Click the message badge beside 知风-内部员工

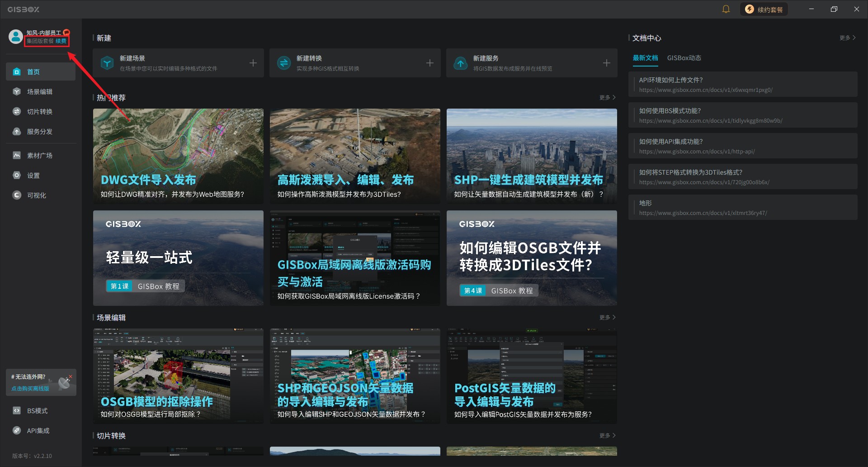66,33
